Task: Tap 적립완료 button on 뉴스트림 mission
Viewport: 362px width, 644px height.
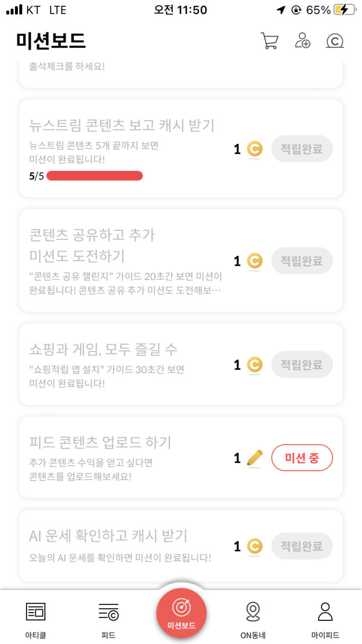Action: point(302,149)
